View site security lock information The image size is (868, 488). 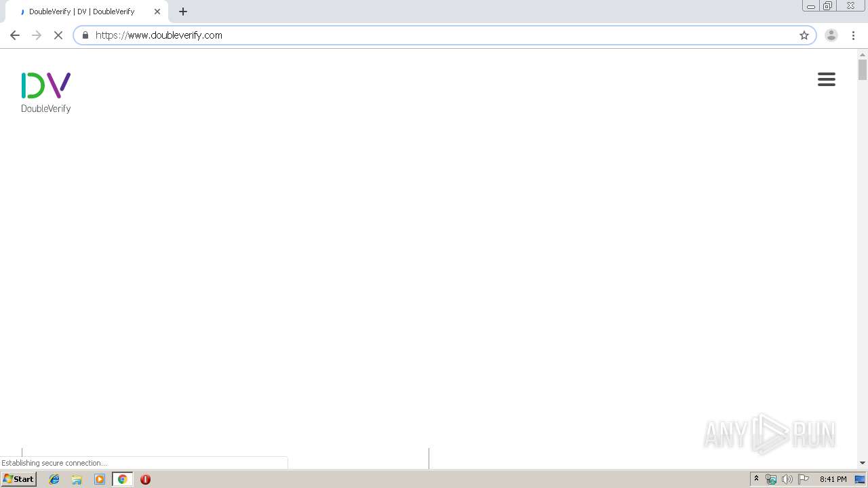(x=85, y=35)
